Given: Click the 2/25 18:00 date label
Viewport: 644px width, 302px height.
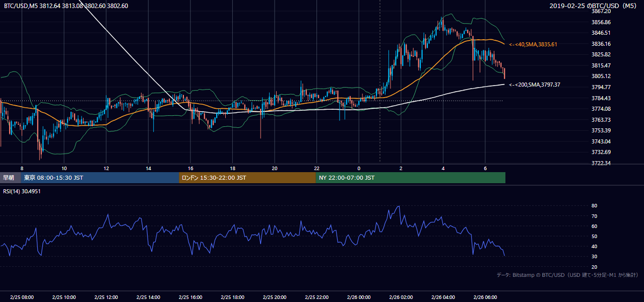Looking at the screenshot, I should [232, 297].
